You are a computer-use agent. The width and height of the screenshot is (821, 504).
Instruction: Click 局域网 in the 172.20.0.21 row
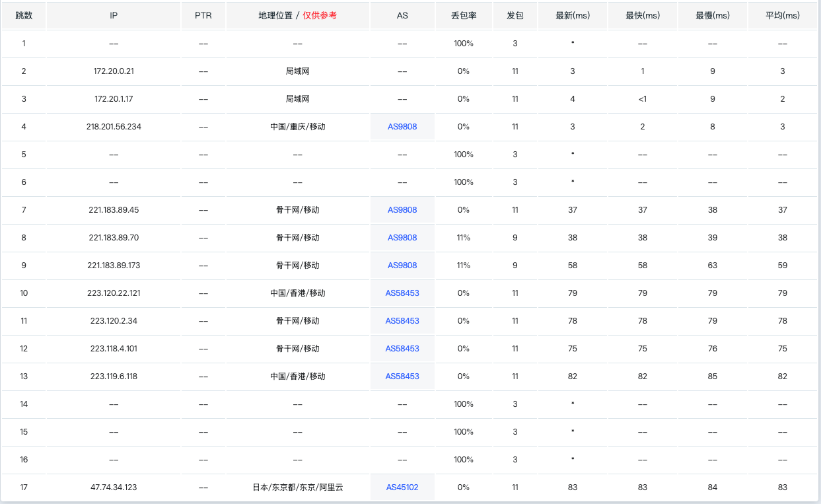298,71
